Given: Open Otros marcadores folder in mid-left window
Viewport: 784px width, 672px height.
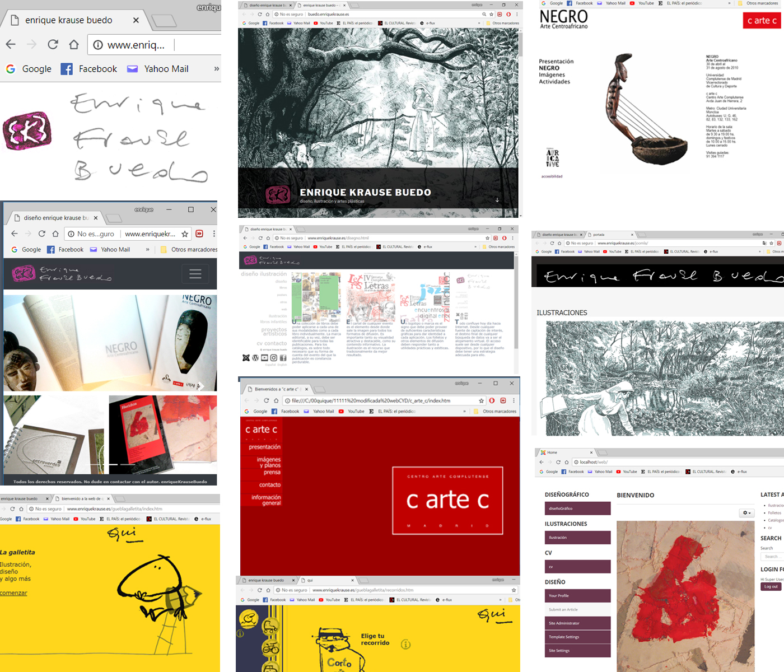Looking at the screenshot, I should (x=189, y=250).
